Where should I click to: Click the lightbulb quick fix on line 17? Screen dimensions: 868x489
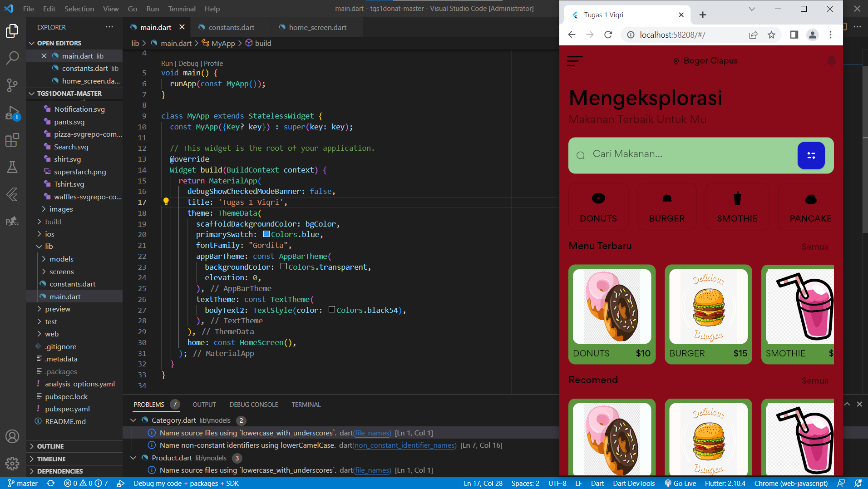[x=166, y=202]
